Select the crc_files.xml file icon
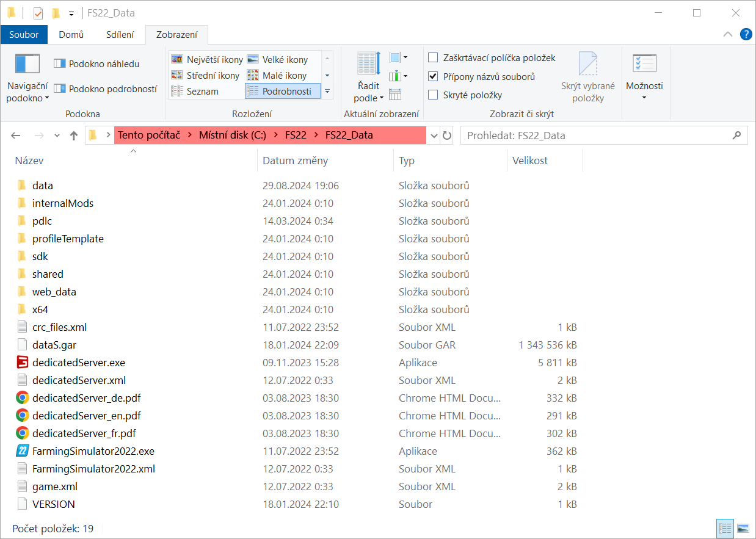 [23, 327]
